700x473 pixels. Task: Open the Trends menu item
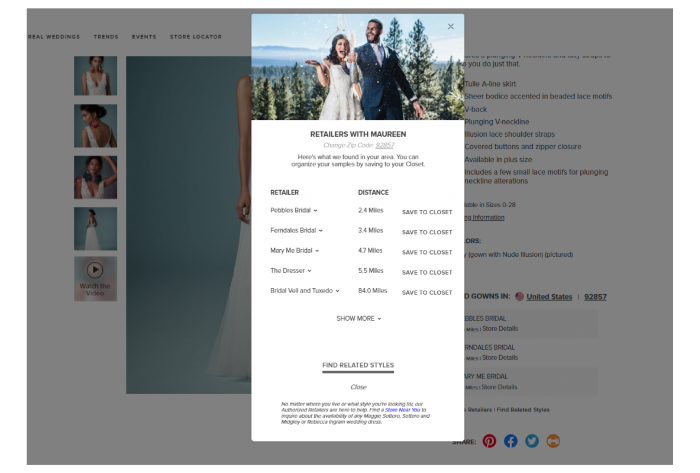(105, 37)
